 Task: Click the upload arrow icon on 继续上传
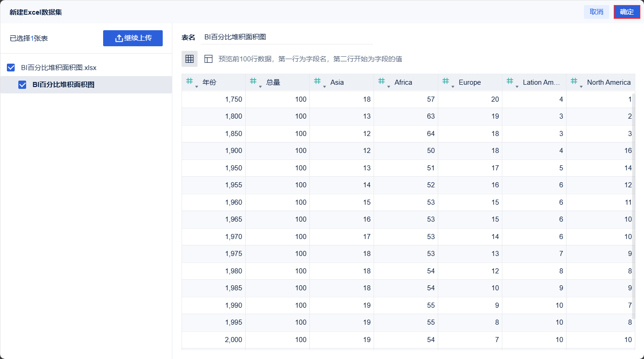[x=119, y=38]
